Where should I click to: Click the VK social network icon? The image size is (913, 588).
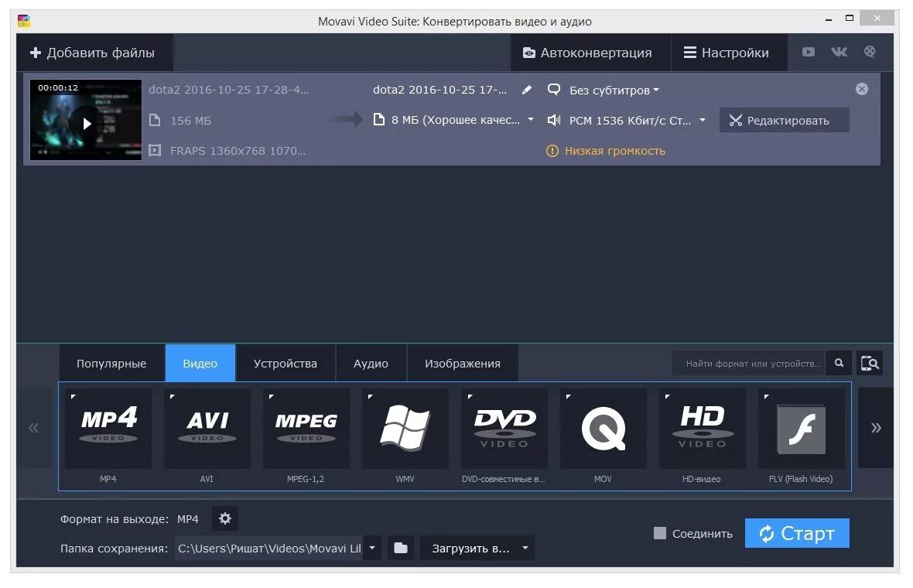point(839,52)
